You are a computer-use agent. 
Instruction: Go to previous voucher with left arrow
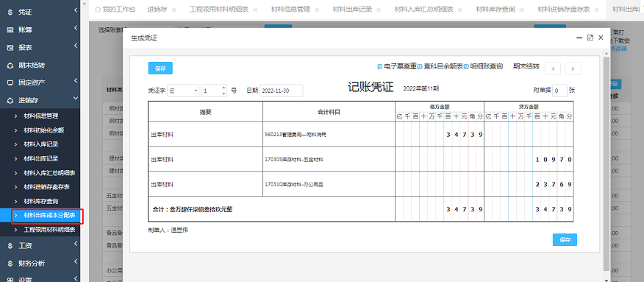(552, 68)
